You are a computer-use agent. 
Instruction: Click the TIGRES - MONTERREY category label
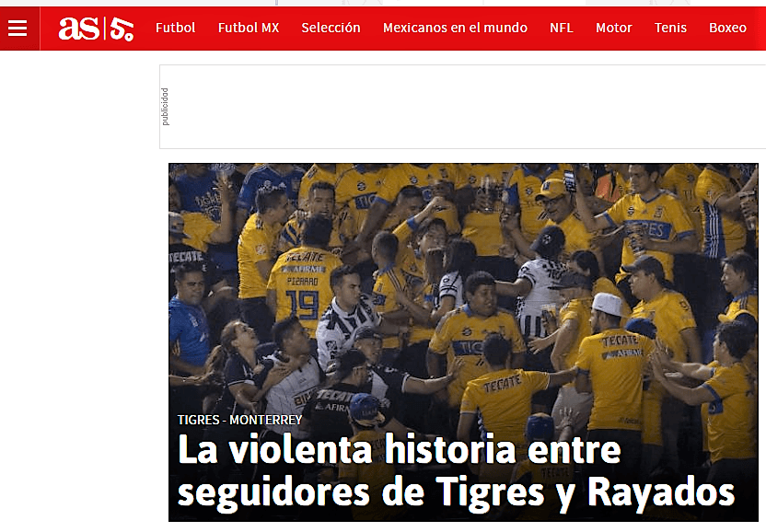click(x=239, y=420)
